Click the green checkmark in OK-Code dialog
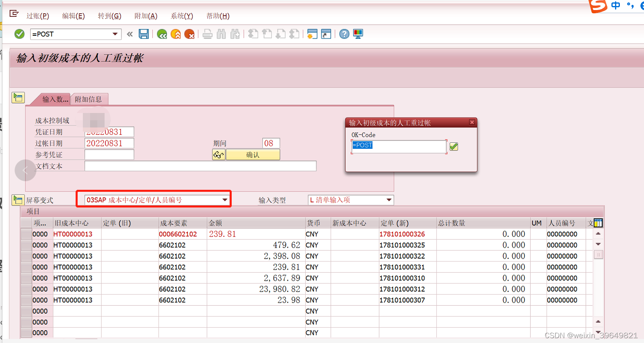The image size is (644, 343). tap(454, 147)
